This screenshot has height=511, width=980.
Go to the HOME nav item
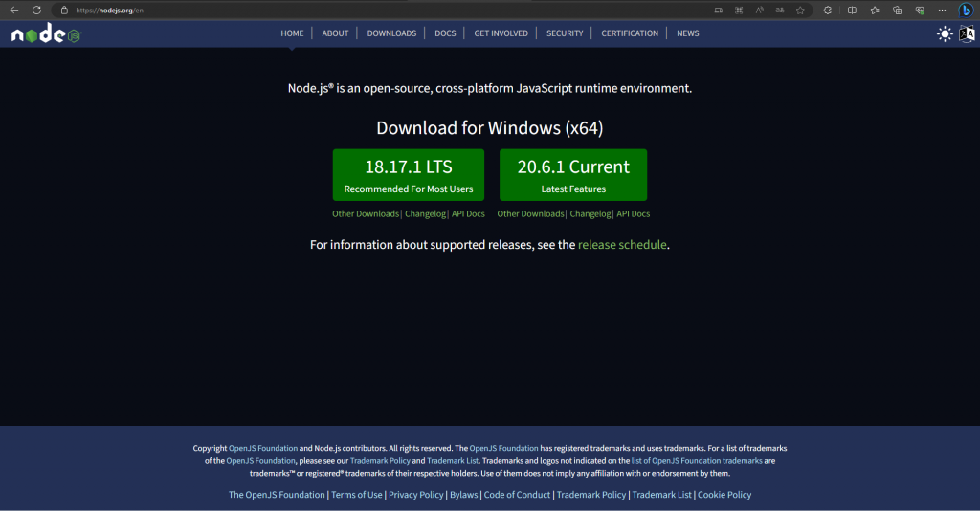(x=292, y=33)
